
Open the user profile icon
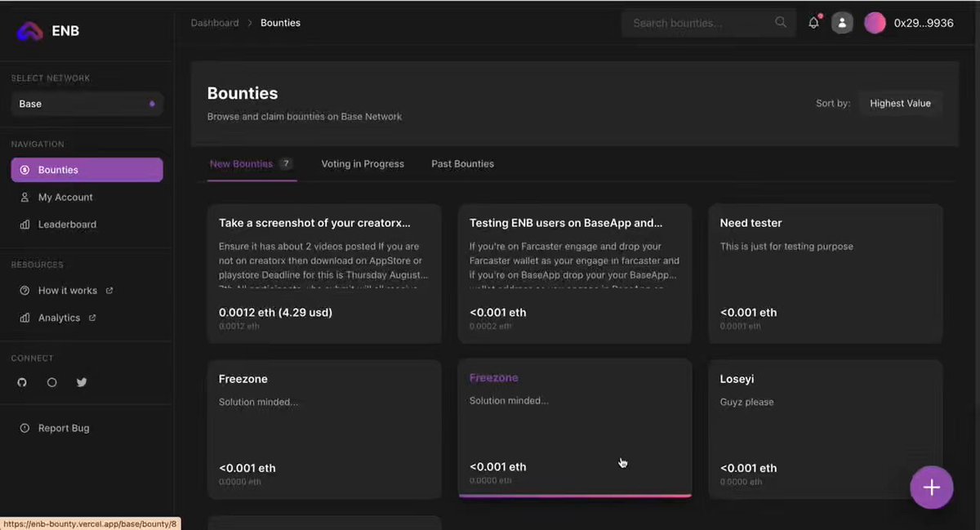point(842,23)
